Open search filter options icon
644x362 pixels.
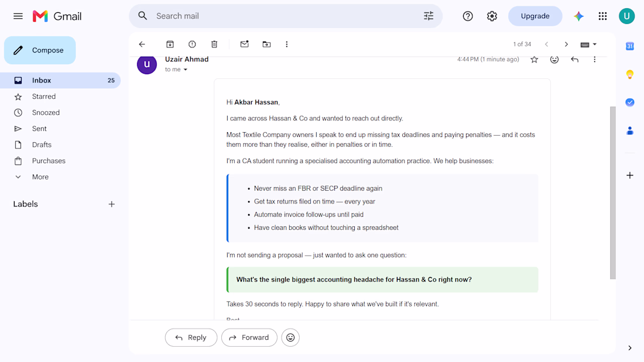click(429, 16)
